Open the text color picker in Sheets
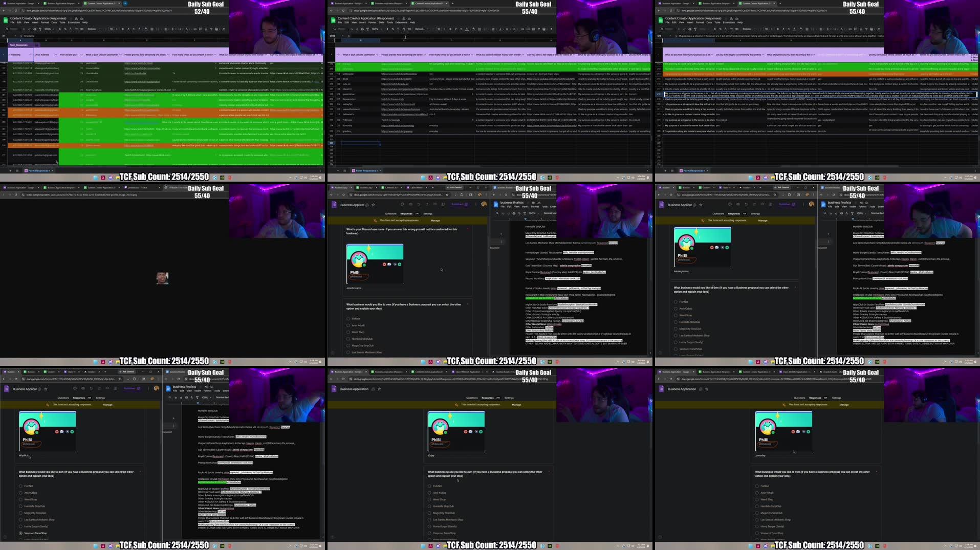The image size is (980, 550). tap(139, 29)
